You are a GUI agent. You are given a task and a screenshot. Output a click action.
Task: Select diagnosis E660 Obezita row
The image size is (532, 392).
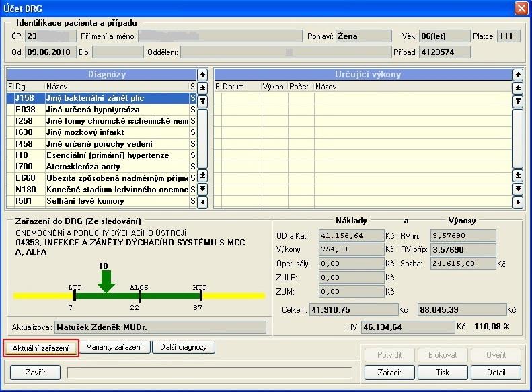coord(102,178)
